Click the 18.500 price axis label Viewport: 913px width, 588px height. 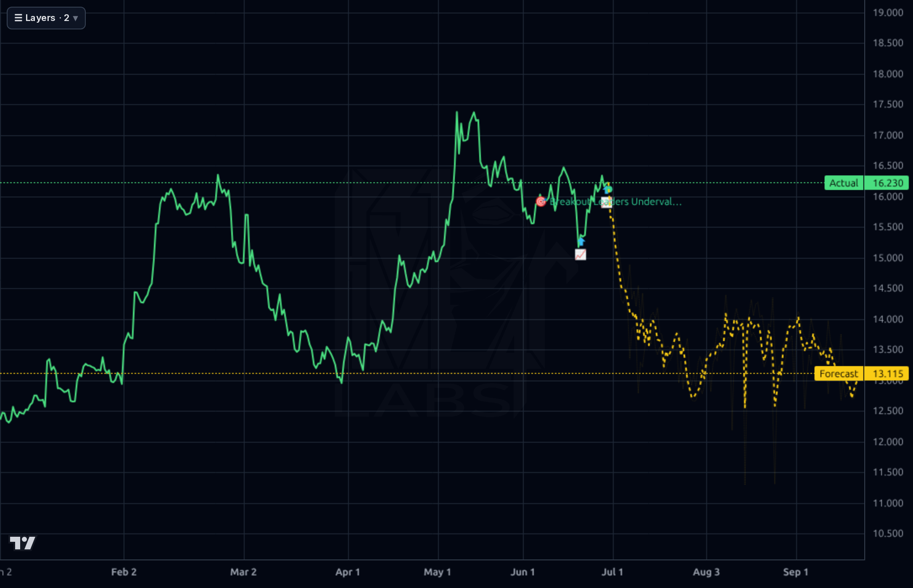pos(888,43)
